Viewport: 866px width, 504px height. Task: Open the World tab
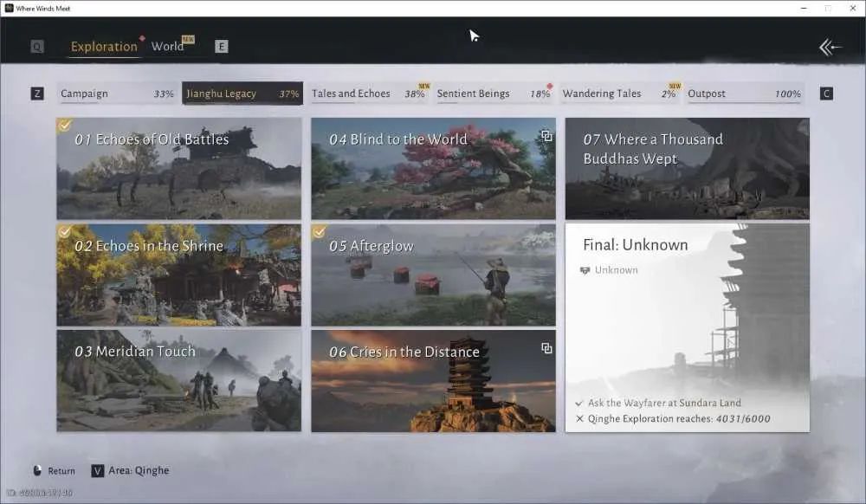coord(167,47)
